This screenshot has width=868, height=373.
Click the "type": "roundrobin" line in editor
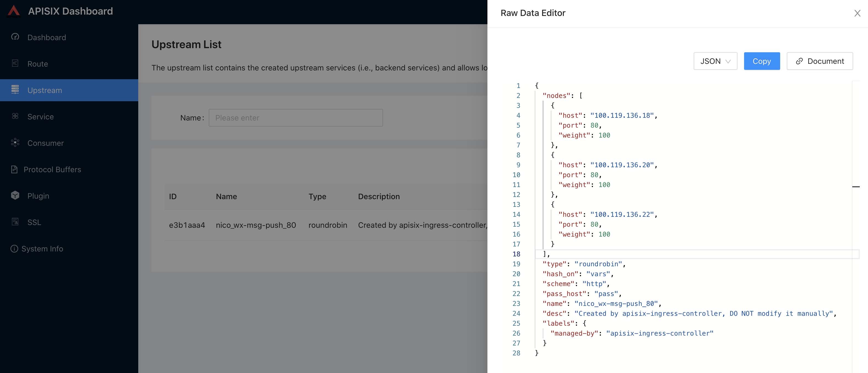pyautogui.click(x=584, y=264)
